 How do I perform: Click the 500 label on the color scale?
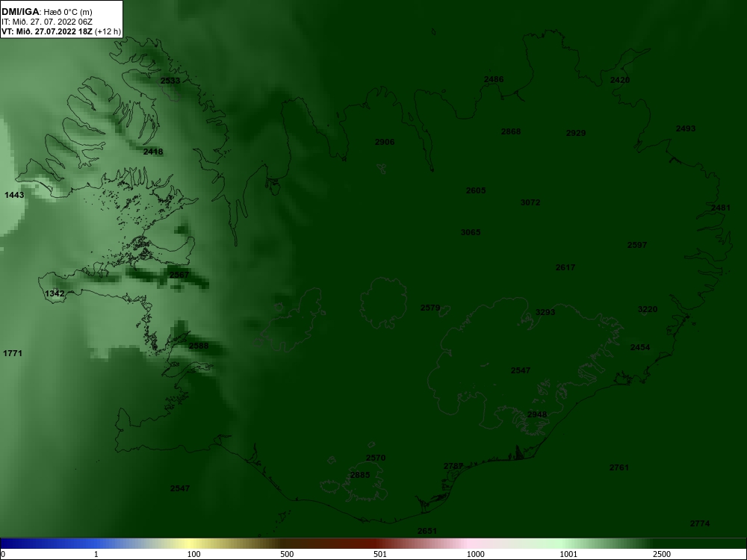[x=288, y=554]
